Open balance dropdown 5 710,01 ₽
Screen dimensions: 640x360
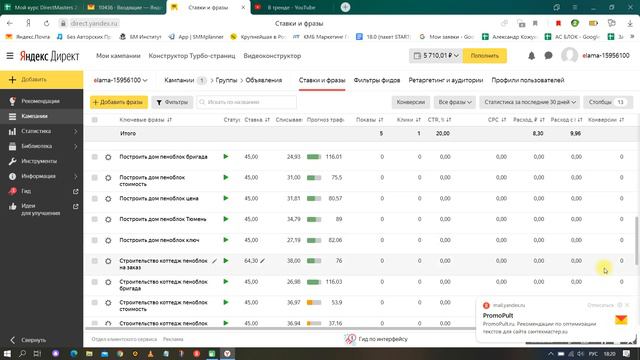tap(436, 56)
